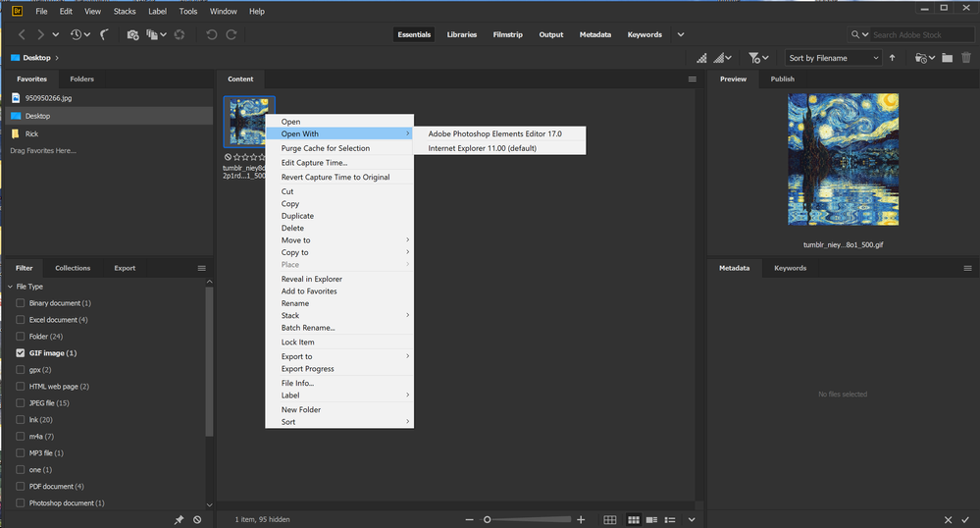Open the recent files clock icon
Screen dimensions: 980x528
77,35
